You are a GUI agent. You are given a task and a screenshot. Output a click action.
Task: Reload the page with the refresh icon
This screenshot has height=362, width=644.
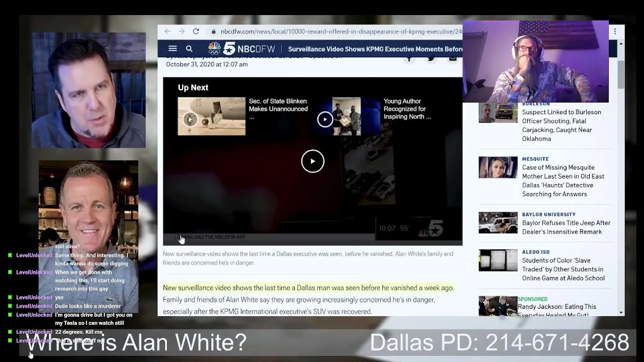point(196,31)
